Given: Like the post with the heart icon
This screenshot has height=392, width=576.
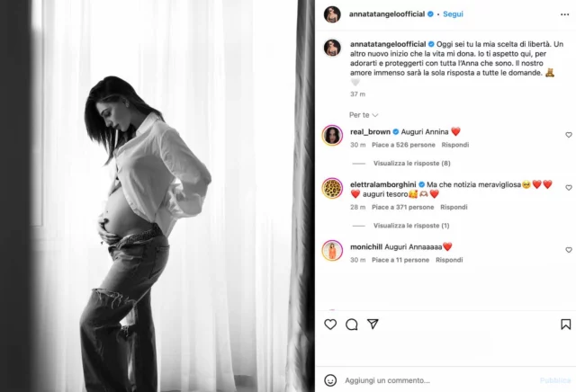Looking at the screenshot, I should (330, 324).
